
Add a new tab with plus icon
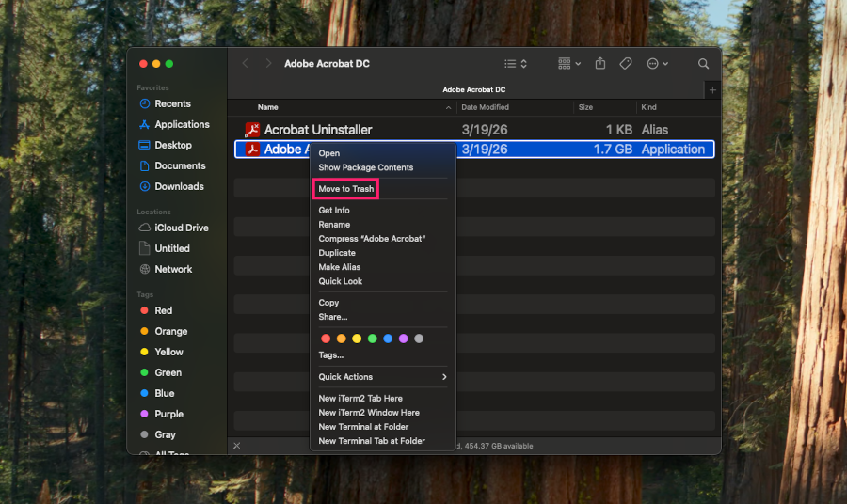point(712,90)
